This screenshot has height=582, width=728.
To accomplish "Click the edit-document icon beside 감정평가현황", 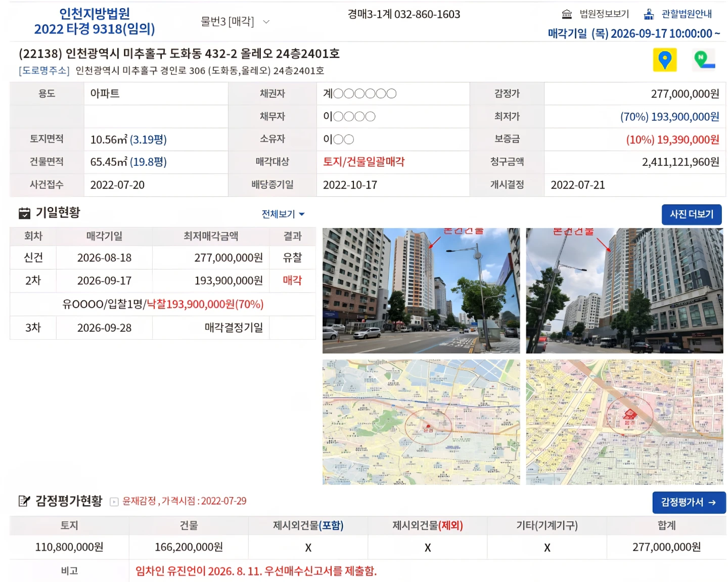I will [24, 501].
